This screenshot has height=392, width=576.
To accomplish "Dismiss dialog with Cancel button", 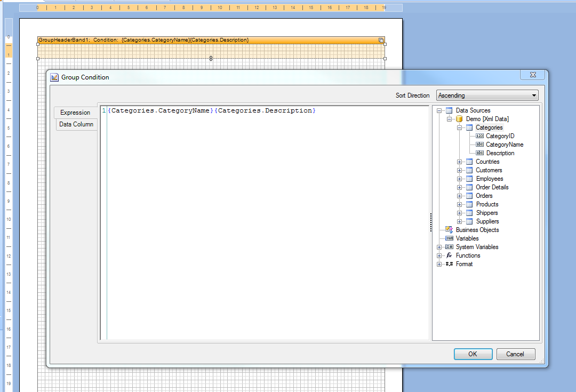I will click(x=515, y=354).
